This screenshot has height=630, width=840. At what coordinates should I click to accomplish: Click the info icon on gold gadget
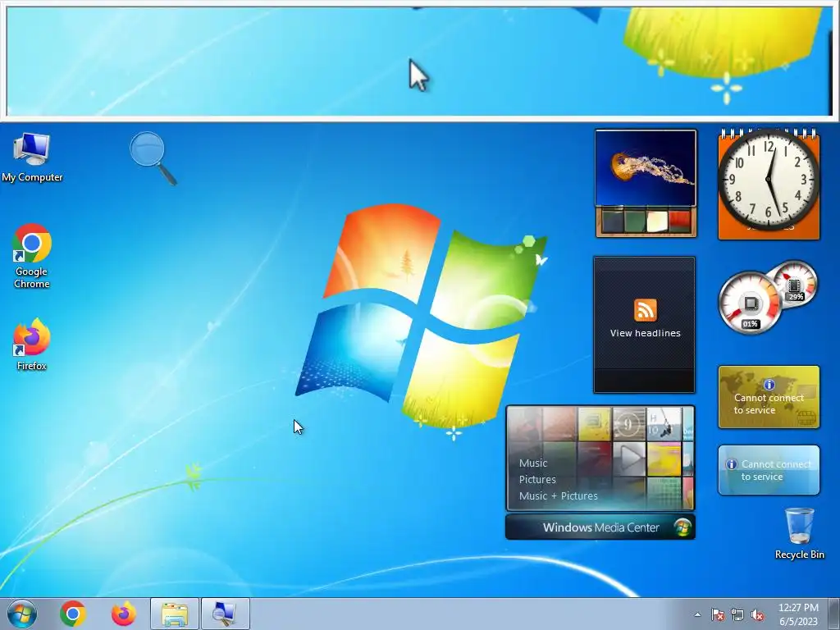(769, 385)
